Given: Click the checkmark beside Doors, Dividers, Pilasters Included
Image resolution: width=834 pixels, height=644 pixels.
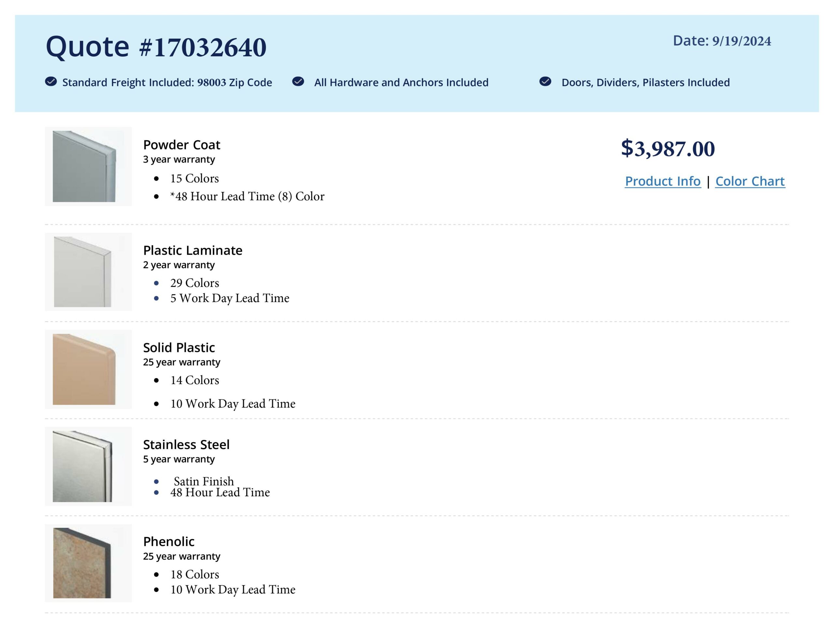Looking at the screenshot, I should 545,81.
